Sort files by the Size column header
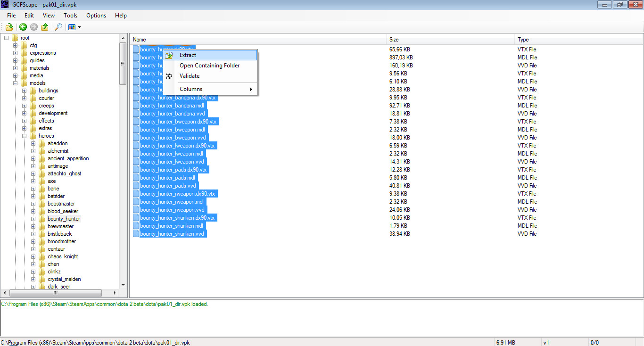644x346 pixels. coord(394,40)
